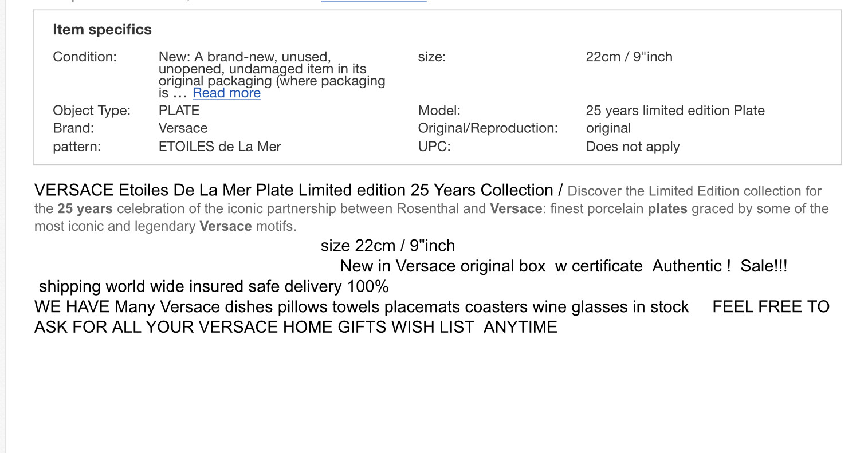Click the bold 'plates' word in description
This screenshot has height=453, width=868.
tap(667, 208)
